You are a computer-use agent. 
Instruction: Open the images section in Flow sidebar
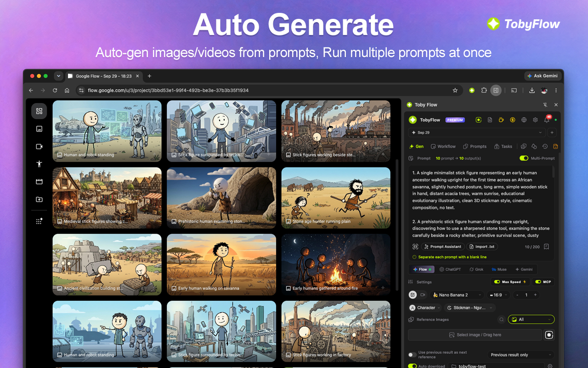[39, 129]
